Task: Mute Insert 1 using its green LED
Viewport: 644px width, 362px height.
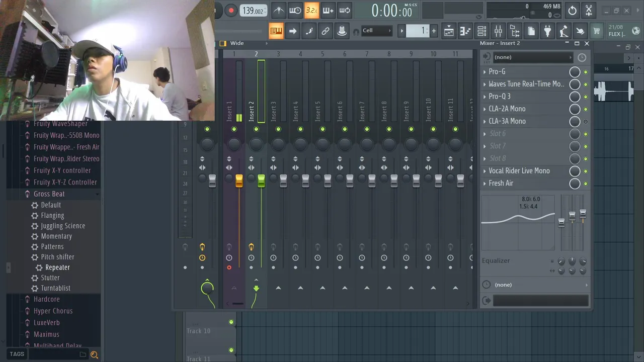Action: click(234, 129)
